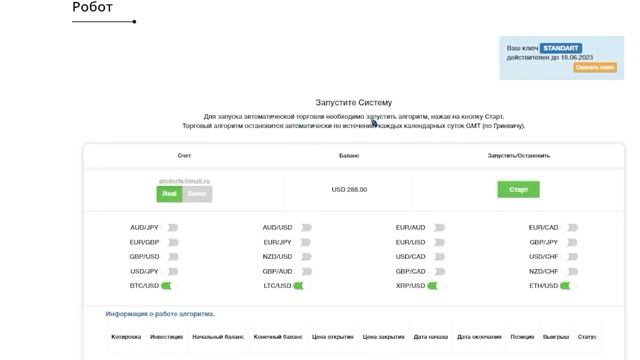Click the Котировка column header

[x=126, y=337]
